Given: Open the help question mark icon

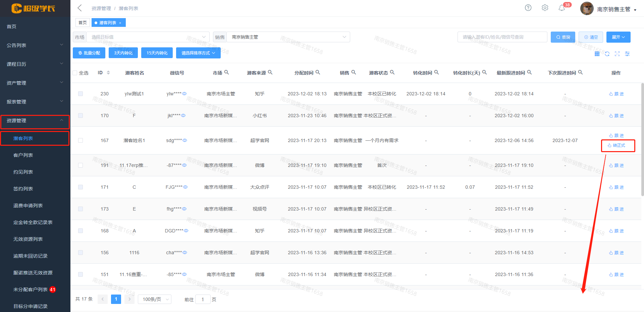Looking at the screenshot, I should click(x=528, y=8).
